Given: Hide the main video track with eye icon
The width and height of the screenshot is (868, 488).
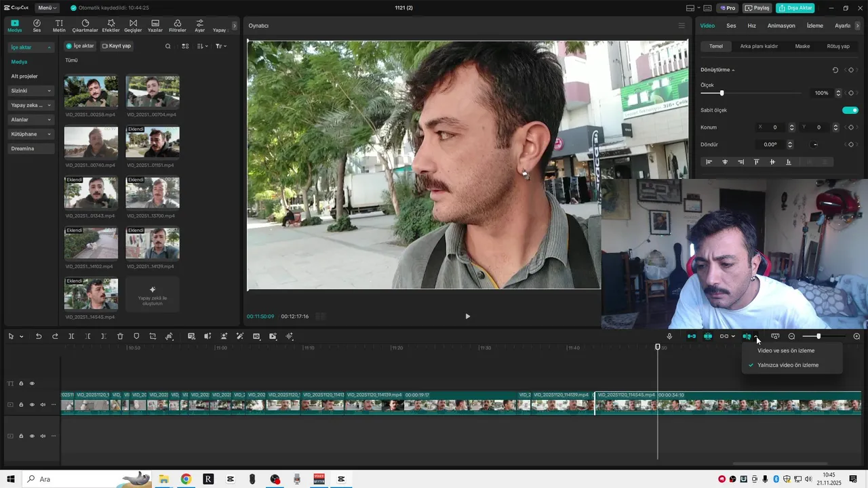Looking at the screenshot, I should pos(32,405).
